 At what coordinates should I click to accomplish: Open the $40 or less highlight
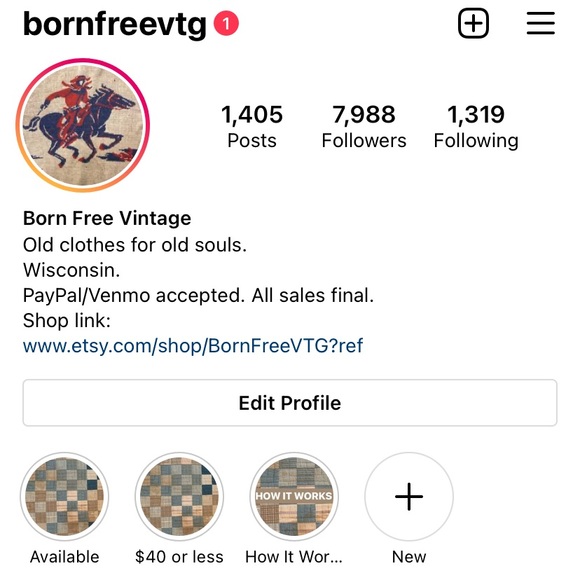179,496
